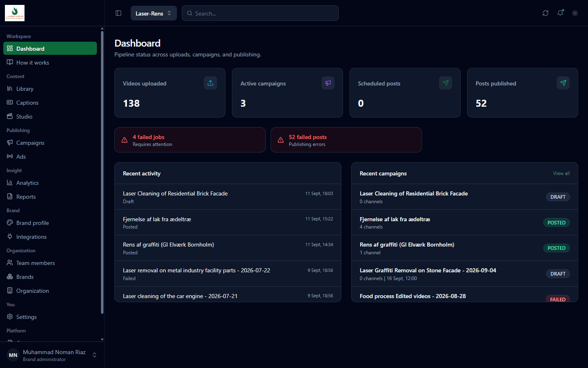Click the Posts published send icon
This screenshot has width=588, height=368.
[x=563, y=83]
